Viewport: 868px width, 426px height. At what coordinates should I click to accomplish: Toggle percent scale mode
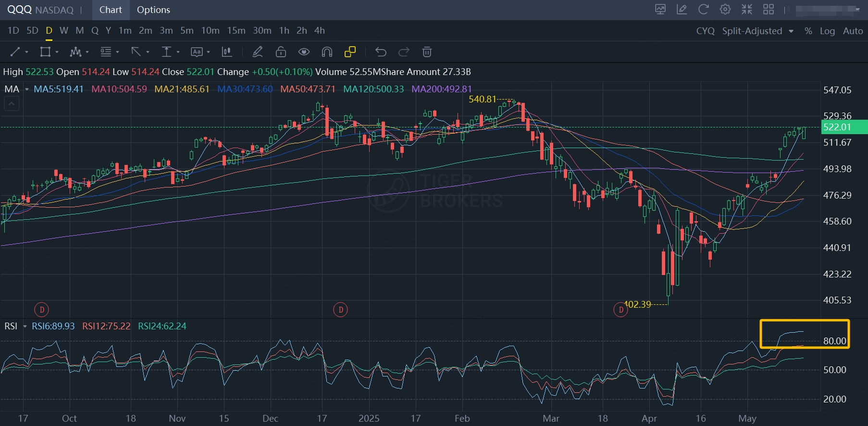coord(808,31)
